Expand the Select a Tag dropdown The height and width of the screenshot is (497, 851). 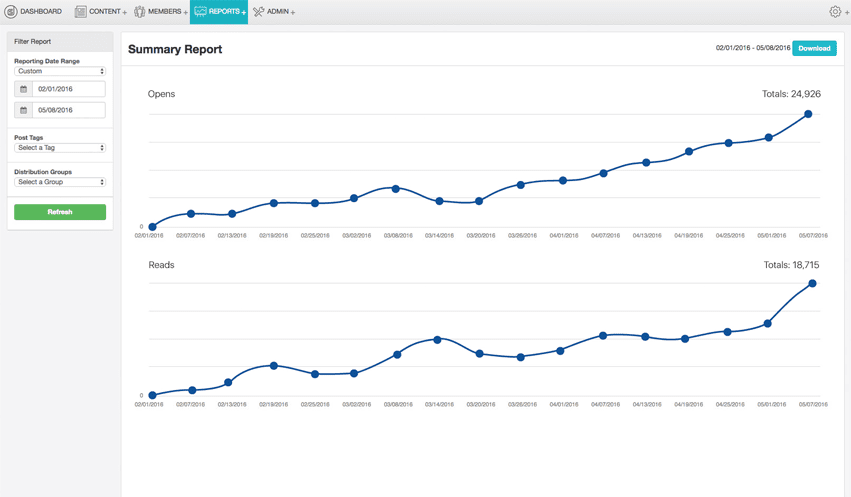pos(60,148)
